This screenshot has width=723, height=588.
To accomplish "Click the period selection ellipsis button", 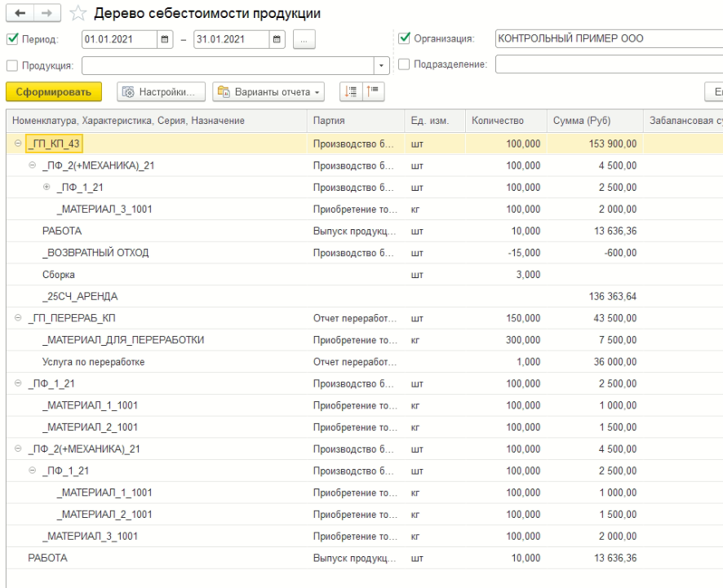I will point(303,39).
